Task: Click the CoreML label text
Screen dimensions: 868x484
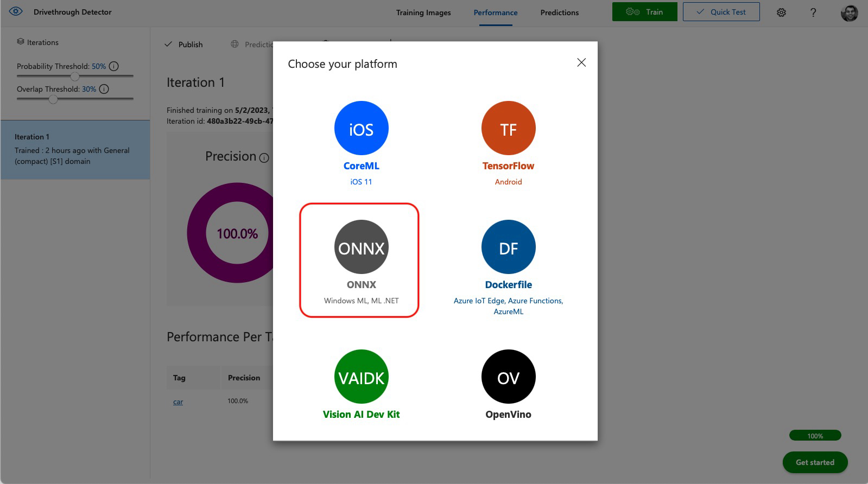Action: [361, 166]
